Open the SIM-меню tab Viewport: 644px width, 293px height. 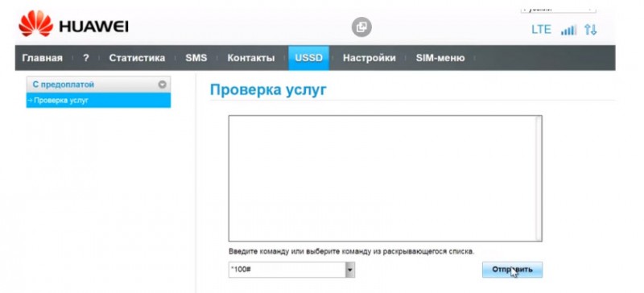pos(440,58)
